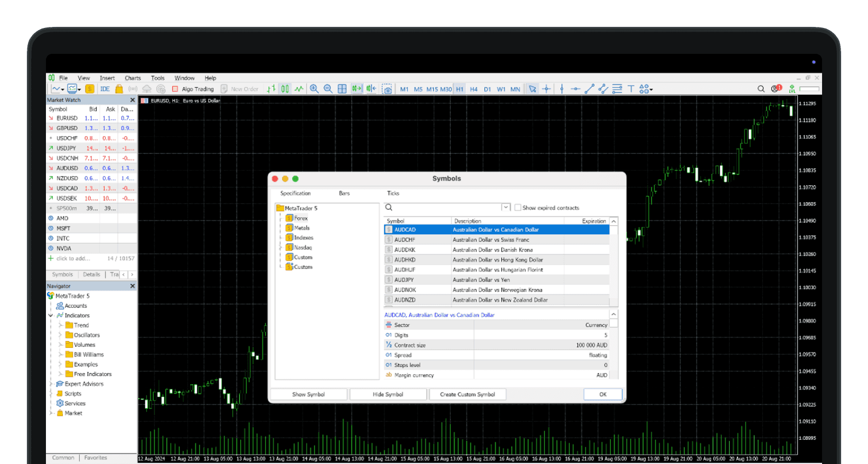Enable Show expired contracts checkbox
This screenshot has height=464, width=868.
click(x=518, y=208)
